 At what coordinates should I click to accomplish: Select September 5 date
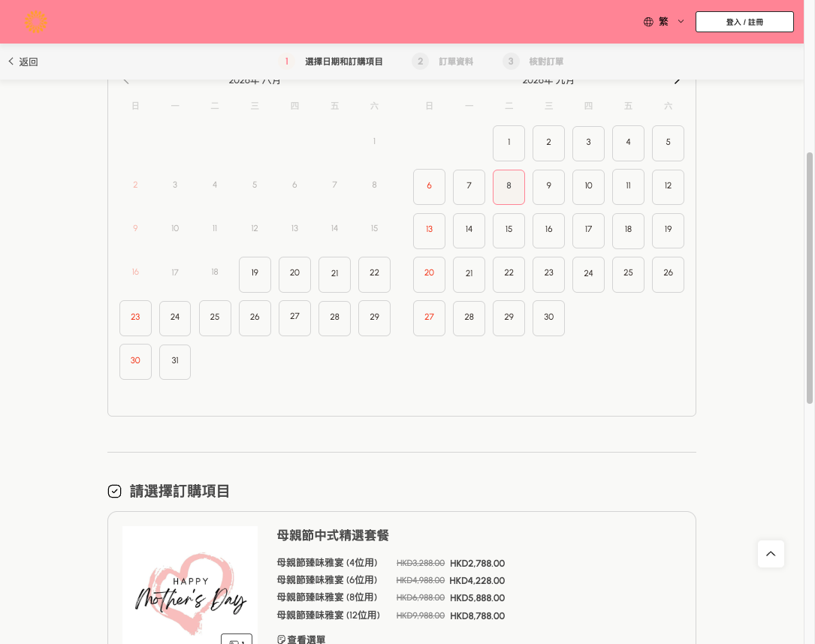668,143
